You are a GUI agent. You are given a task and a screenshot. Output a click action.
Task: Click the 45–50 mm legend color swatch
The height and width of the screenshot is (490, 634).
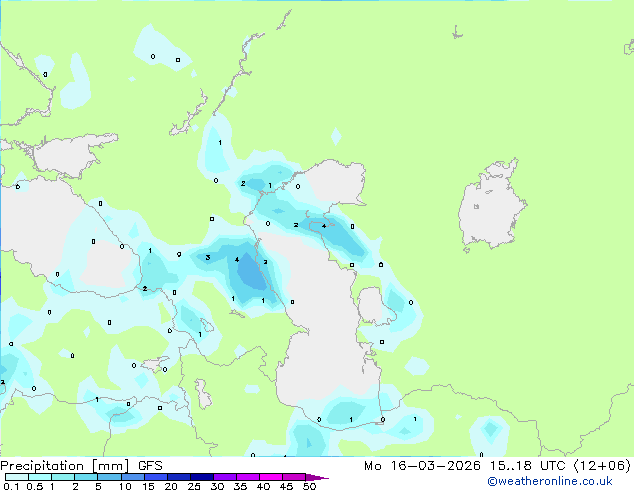coord(294,477)
